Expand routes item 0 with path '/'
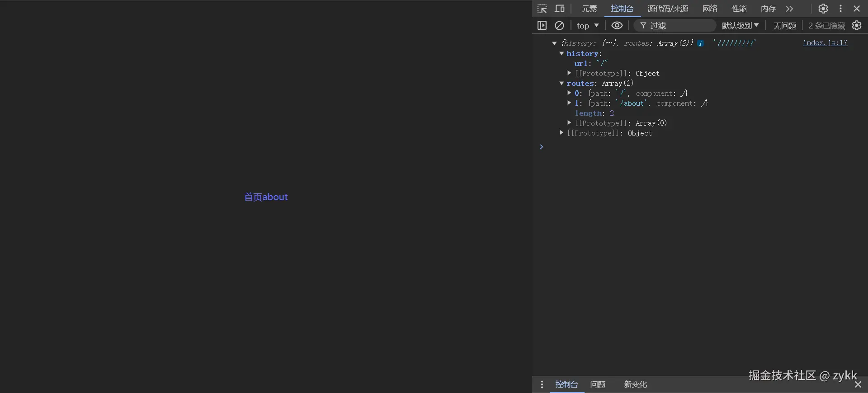 (x=569, y=93)
